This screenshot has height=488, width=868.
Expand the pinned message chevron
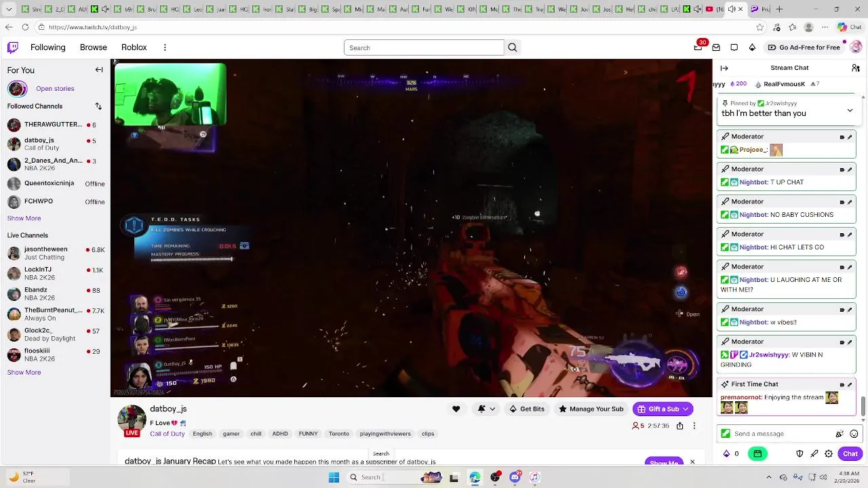point(850,110)
